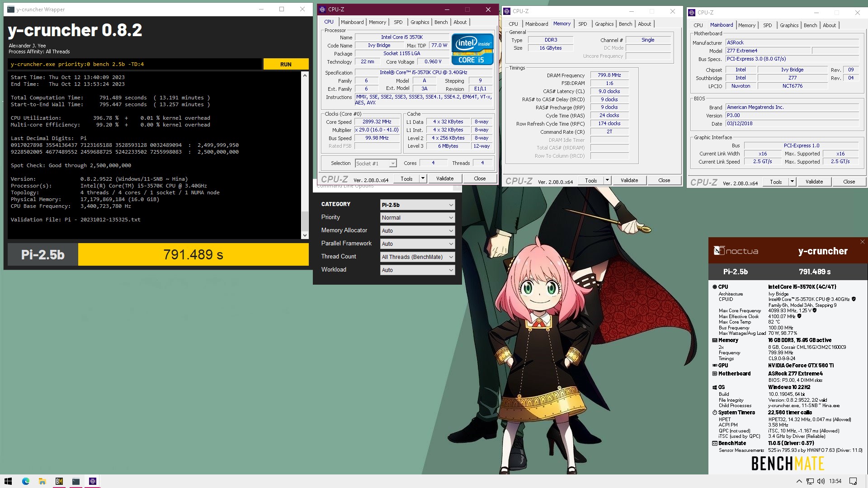Click the Multiplier value x 29.0 field

click(x=377, y=130)
